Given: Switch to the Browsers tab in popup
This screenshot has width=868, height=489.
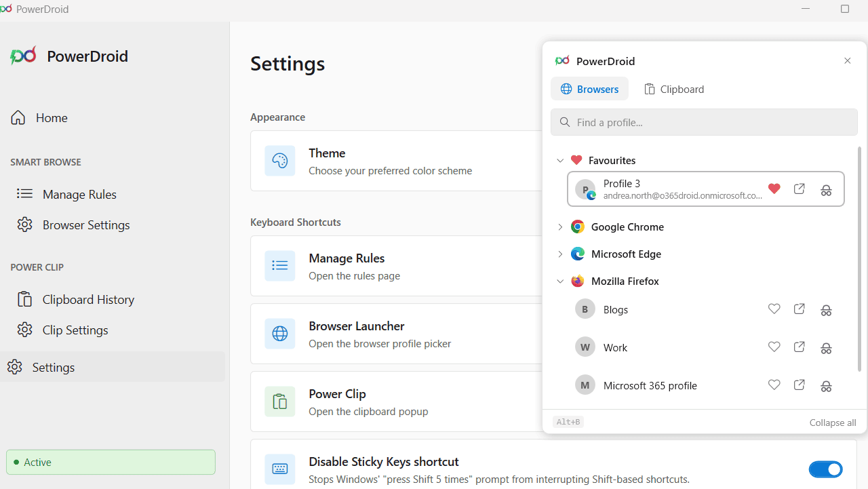Looking at the screenshot, I should click(589, 89).
